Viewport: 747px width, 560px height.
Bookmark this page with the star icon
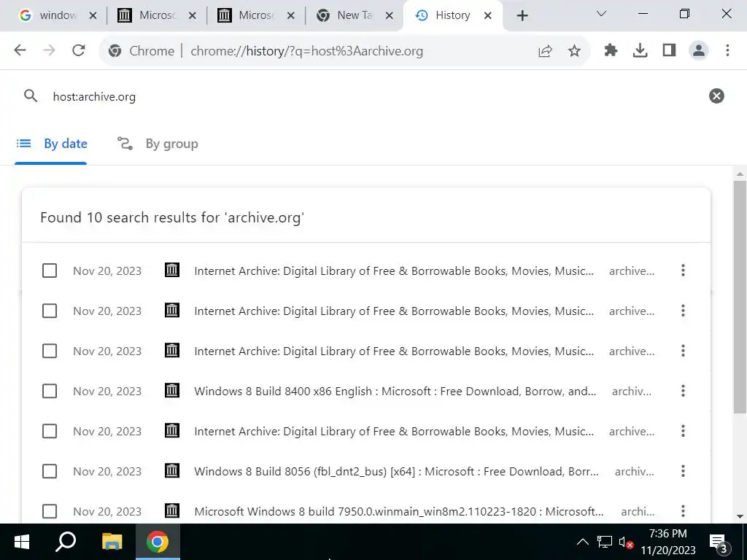point(575,51)
